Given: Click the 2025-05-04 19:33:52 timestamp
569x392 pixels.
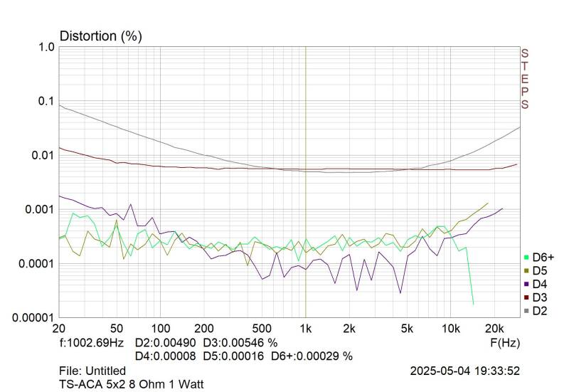Looking at the screenshot, I should click(465, 371).
